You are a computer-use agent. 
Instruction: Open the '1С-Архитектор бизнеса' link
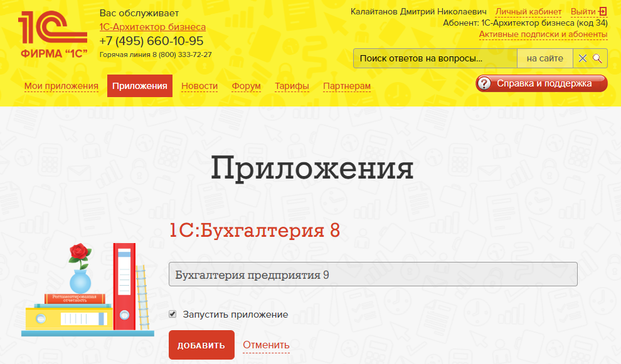(x=152, y=27)
